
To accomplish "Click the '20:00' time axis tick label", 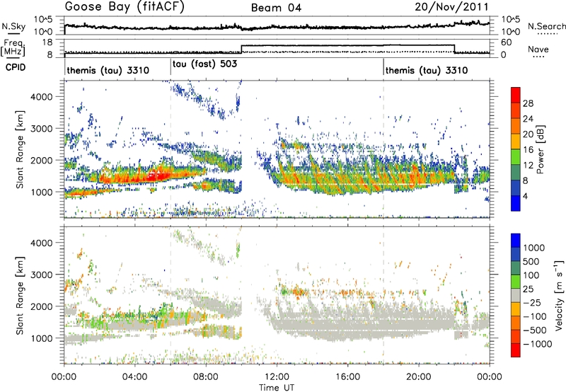I will point(418,377).
